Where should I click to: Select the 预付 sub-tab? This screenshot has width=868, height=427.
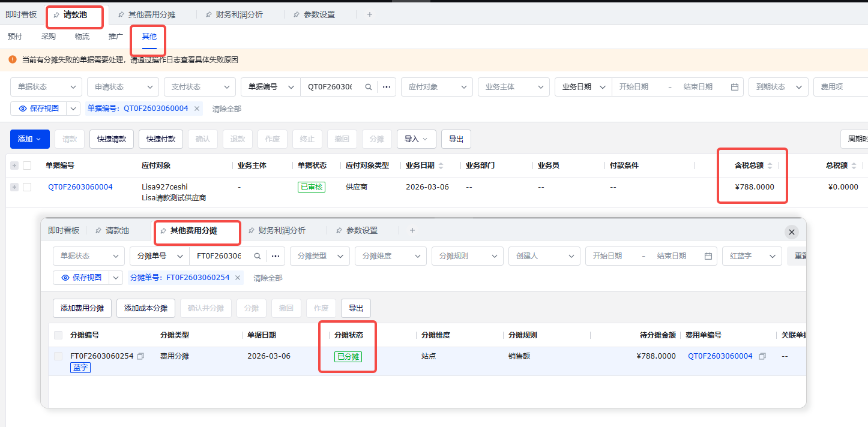pos(15,37)
